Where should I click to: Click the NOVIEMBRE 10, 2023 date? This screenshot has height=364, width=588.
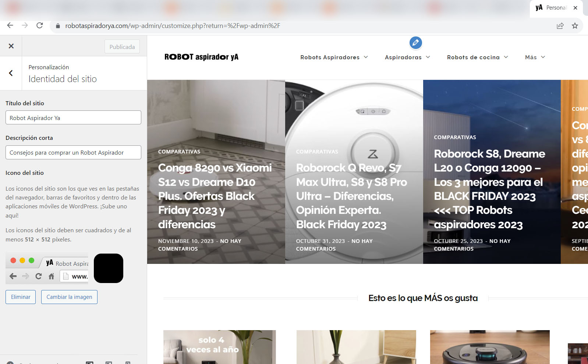186,241
